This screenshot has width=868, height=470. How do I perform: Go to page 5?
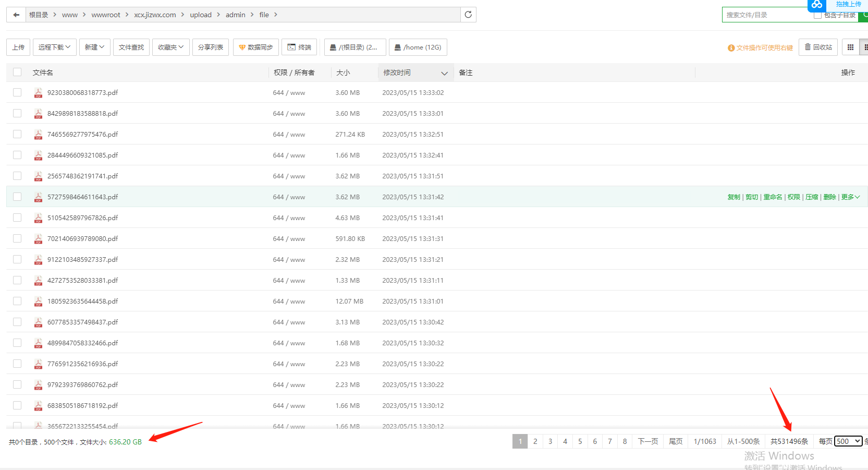580,441
